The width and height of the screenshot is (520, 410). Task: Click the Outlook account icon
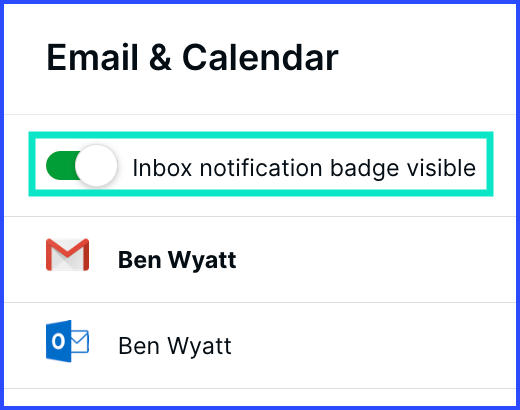[x=67, y=341]
